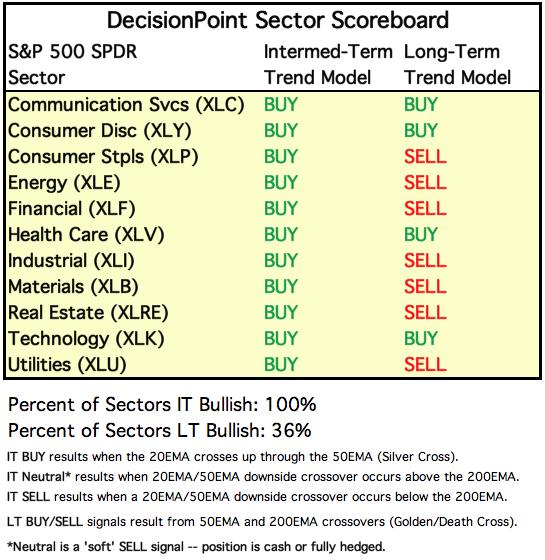Click the DecisionPoint Sector Scoreboard title
The width and height of the screenshot is (545, 560).
pyautogui.click(x=278, y=20)
